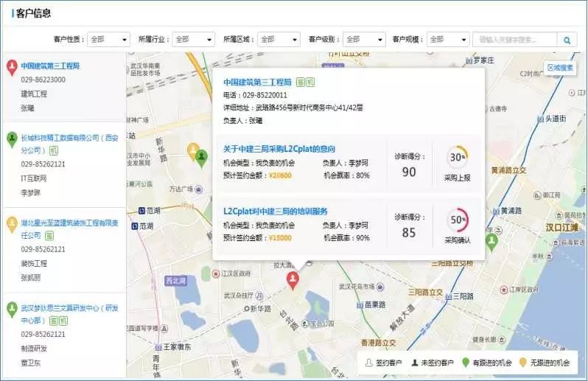Click the 区域搜索 button on the map
Image resolution: width=588 pixels, height=381 pixels.
(560, 68)
